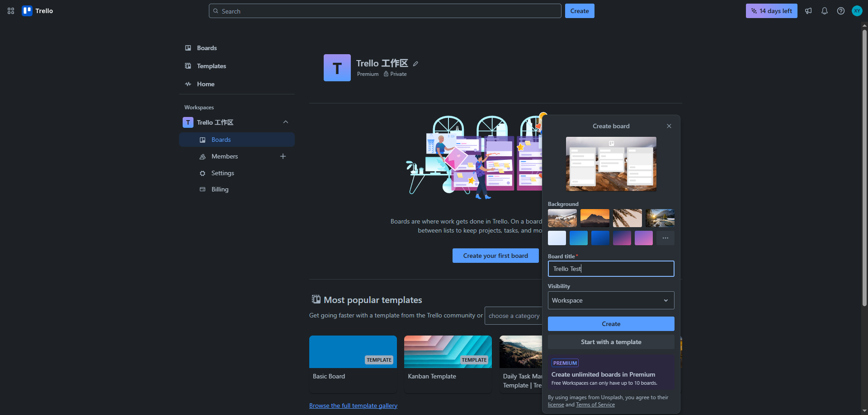Click the small T workspace icon in sidebar
This screenshot has height=415, width=868.
(188, 122)
